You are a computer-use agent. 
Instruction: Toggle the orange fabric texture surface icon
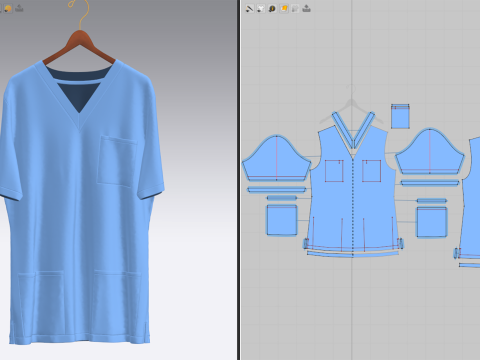pyautogui.click(x=284, y=9)
